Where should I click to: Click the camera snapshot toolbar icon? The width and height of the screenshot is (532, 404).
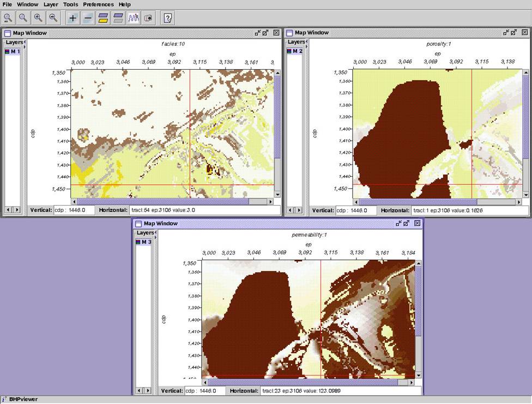(148, 17)
